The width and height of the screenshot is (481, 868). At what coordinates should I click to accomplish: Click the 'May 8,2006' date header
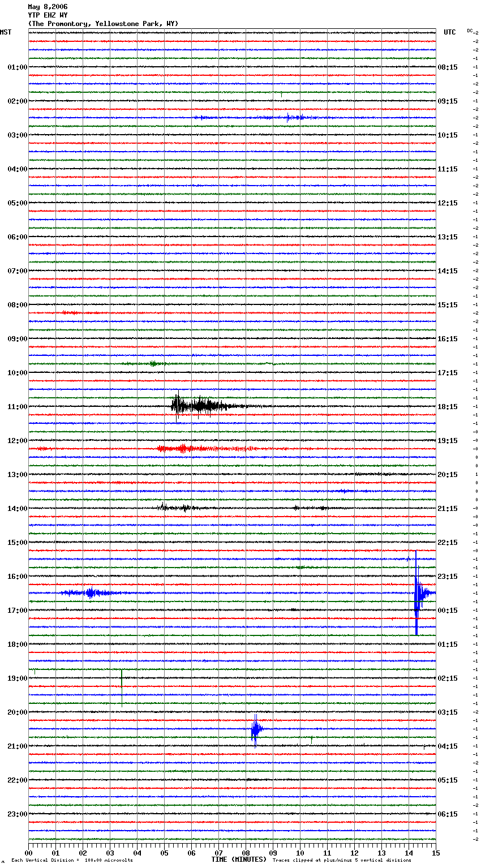pyautogui.click(x=48, y=7)
